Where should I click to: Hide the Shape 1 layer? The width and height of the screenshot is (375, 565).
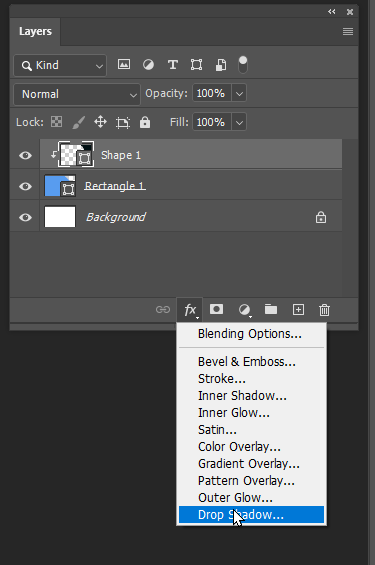[x=25, y=155]
